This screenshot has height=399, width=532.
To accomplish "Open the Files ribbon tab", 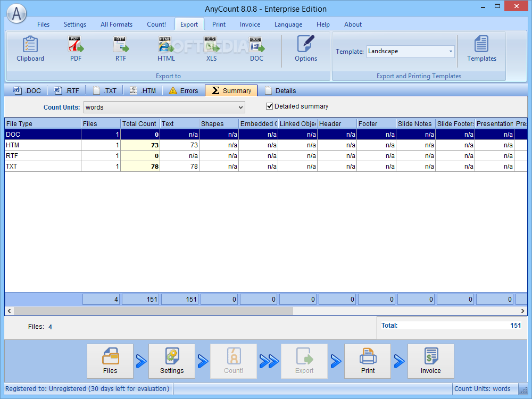I will click(x=43, y=24).
